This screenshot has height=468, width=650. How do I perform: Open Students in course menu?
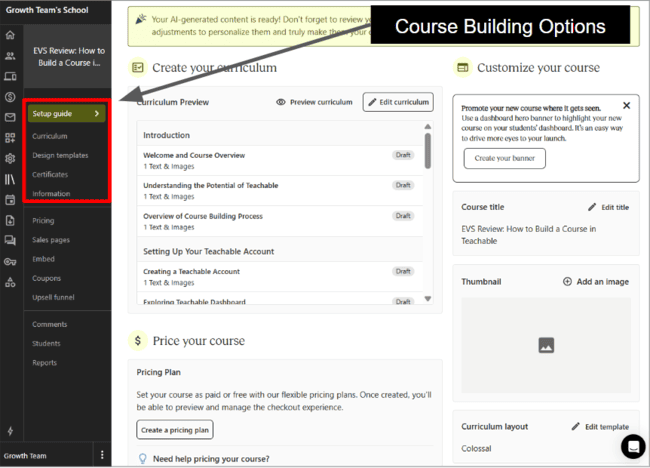pyautogui.click(x=46, y=343)
